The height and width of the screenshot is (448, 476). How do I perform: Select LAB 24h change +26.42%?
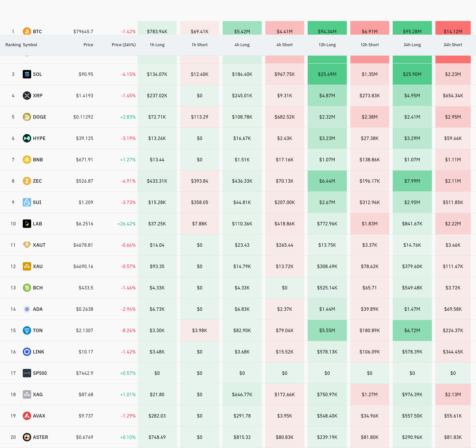(126, 224)
